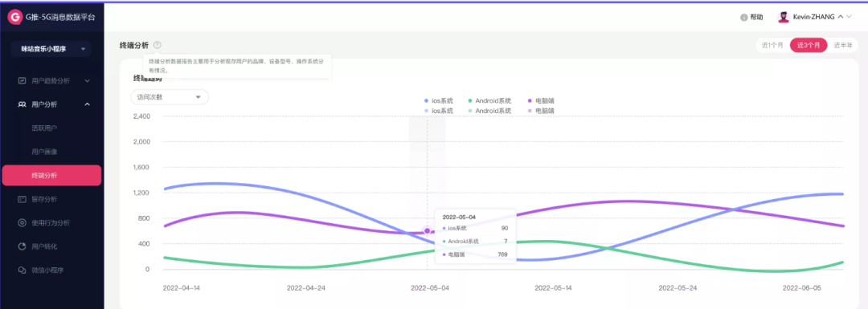Select the 终端分析 menu item
Screen dimensions: 868x309
(52, 175)
